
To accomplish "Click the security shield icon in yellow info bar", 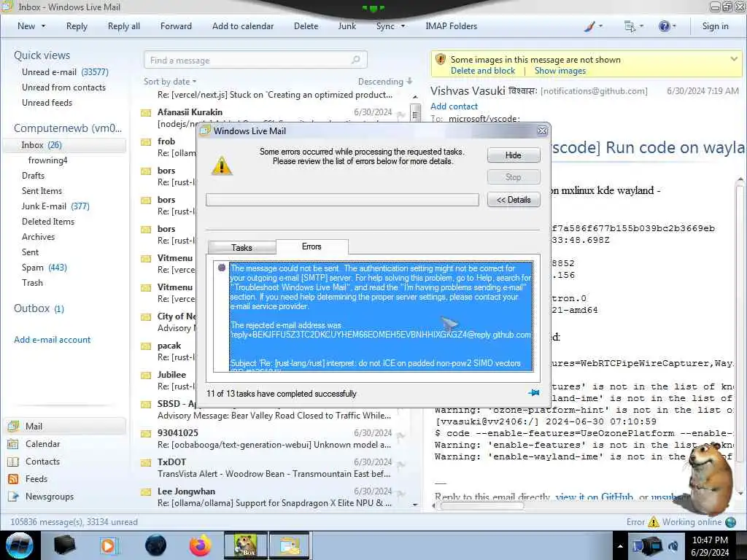I will pos(441,60).
